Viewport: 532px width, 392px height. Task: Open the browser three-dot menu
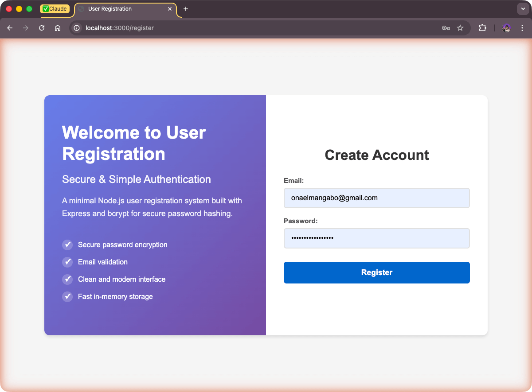(522, 27)
